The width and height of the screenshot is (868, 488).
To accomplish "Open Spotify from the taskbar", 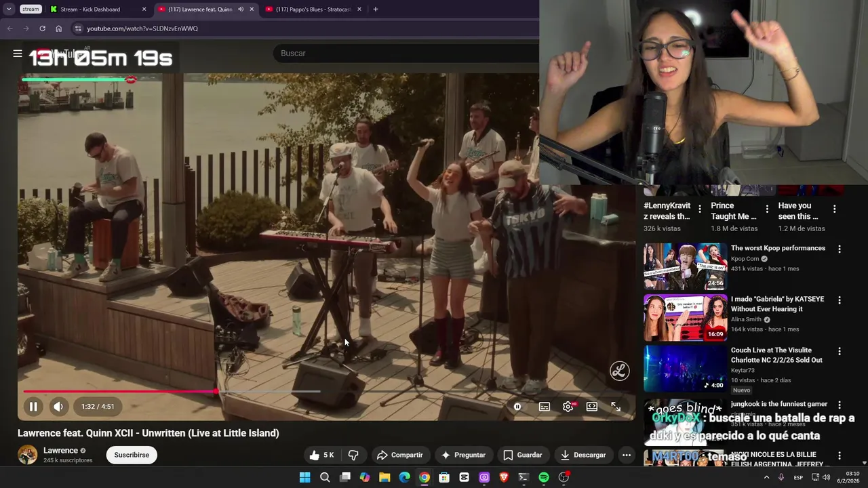I will click(544, 478).
